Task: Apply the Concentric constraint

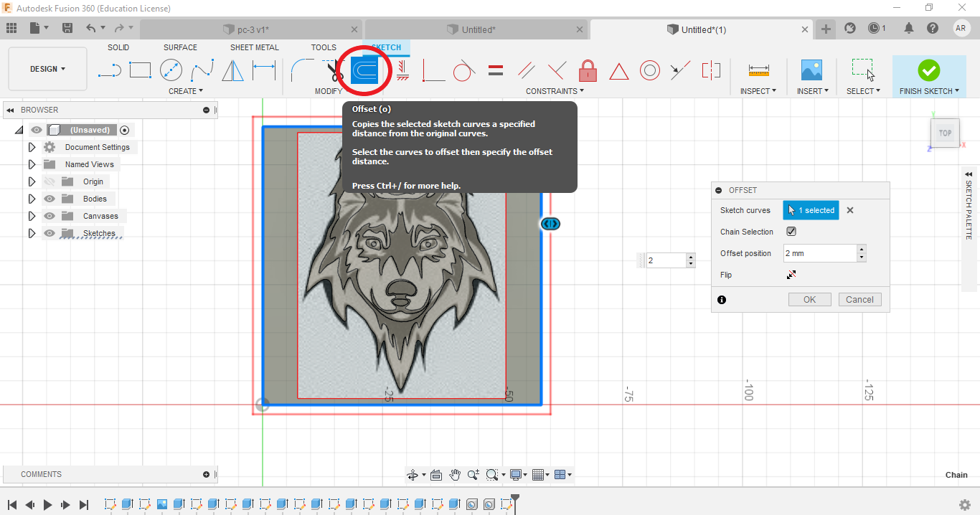Action: (x=650, y=70)
